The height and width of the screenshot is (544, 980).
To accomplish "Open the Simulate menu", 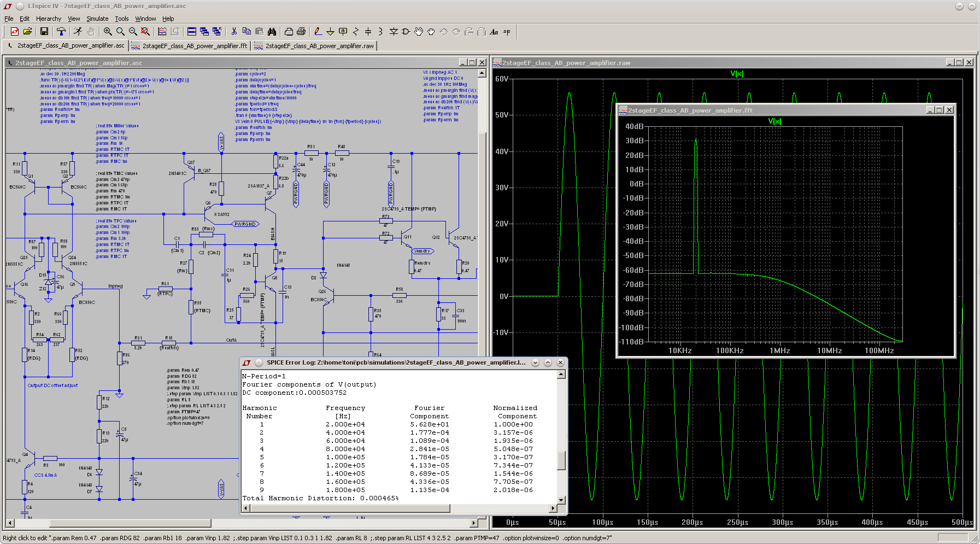I will (x=97, y=19).
